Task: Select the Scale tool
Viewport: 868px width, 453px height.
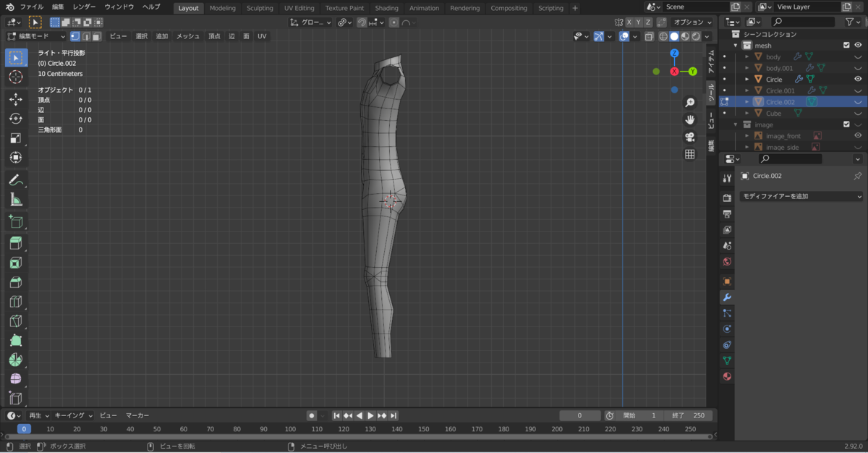Action: (x=16, y=138)
